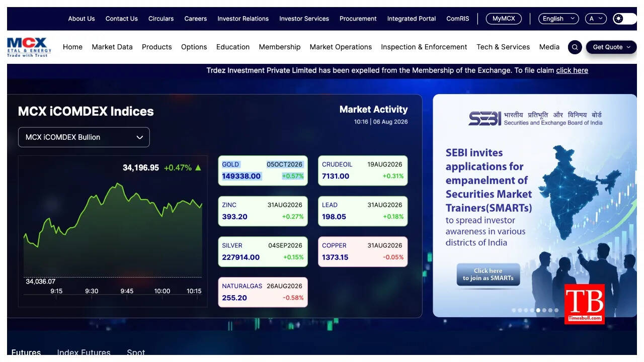
Task: Select the CRUDEOIL 19AUG2026 contract card
Action: 363,170
